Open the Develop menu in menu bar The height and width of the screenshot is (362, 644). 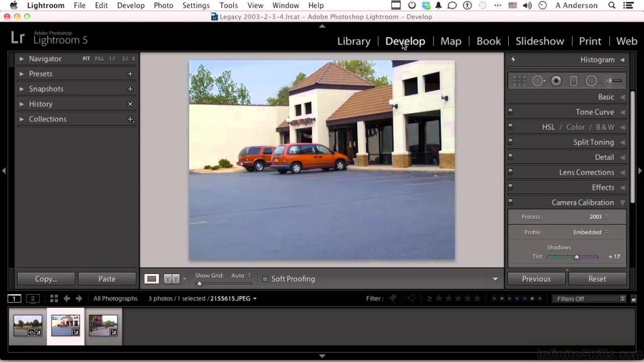131,6
